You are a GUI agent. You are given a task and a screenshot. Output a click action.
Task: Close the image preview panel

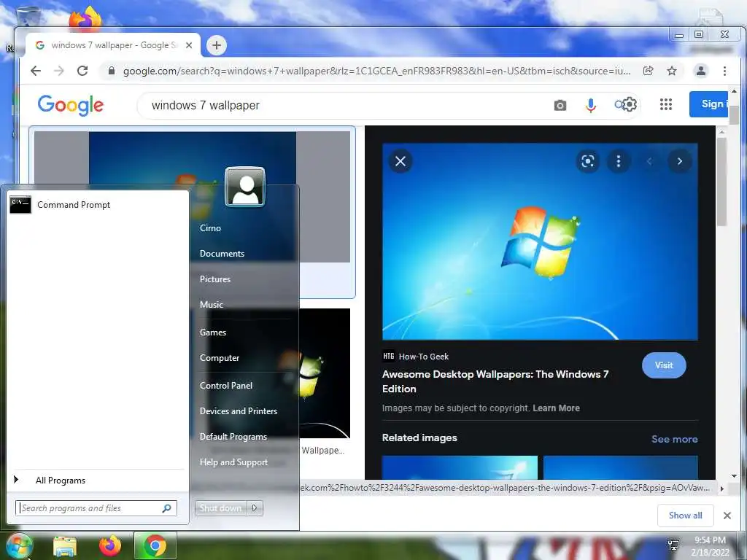point(400,161)
